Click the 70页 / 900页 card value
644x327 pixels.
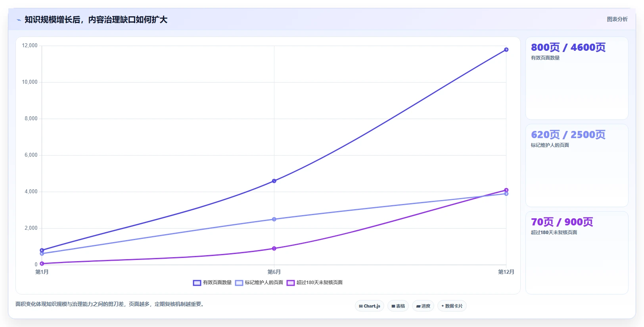click(562, 222)
